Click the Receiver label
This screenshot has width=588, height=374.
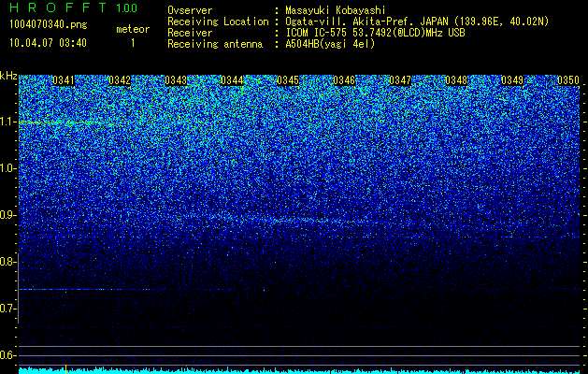click(x=190, y=33)
